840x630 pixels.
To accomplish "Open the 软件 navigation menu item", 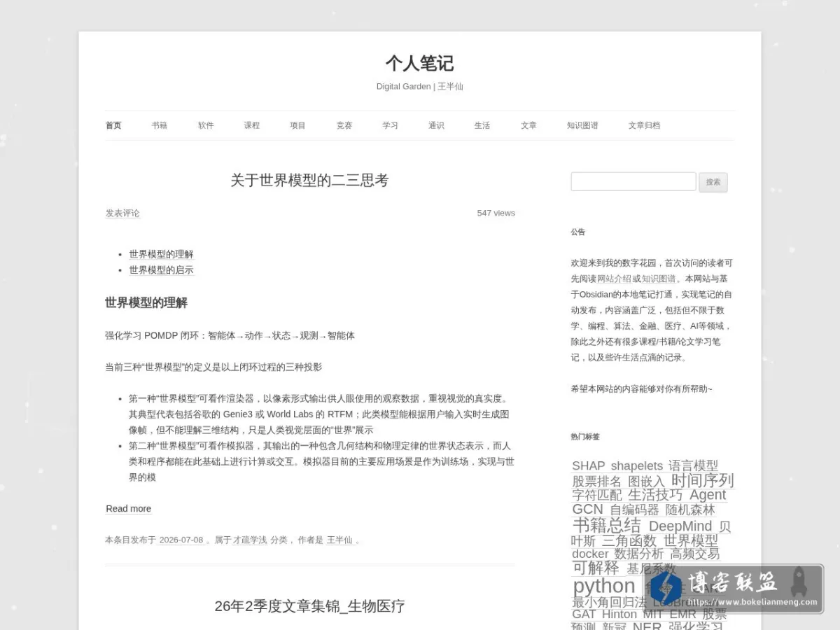I will 206,125.
